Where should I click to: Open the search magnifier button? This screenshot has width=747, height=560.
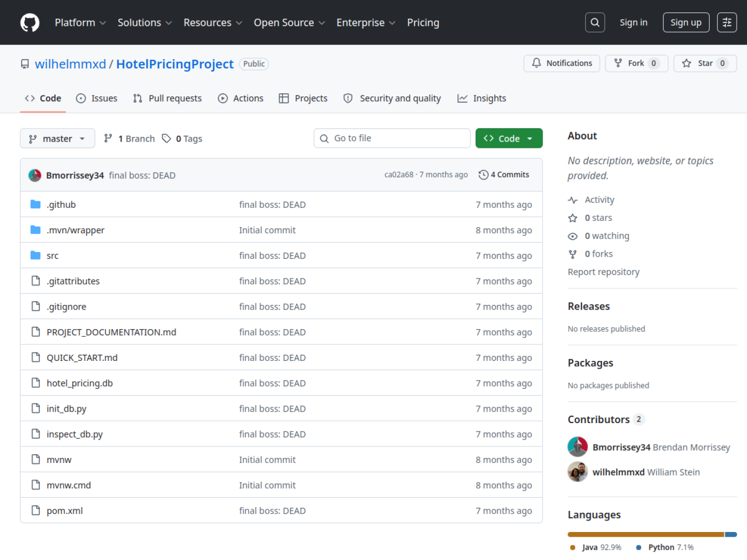[595, 22]
